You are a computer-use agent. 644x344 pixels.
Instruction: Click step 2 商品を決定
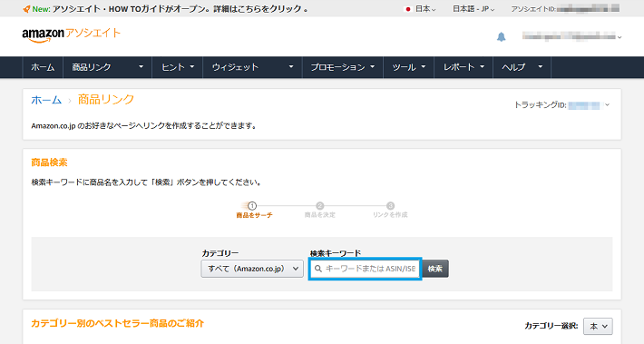pyautogui.click(x=320, y=210)
